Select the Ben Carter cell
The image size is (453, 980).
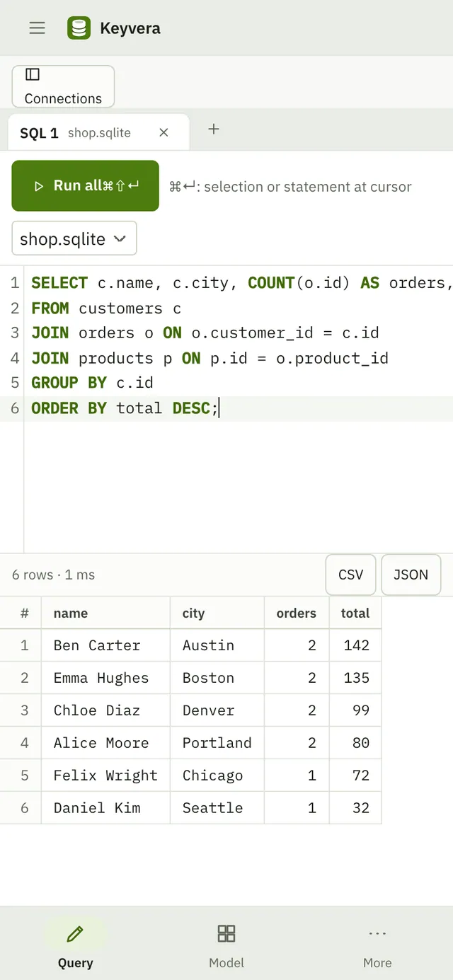coord(106,645)
